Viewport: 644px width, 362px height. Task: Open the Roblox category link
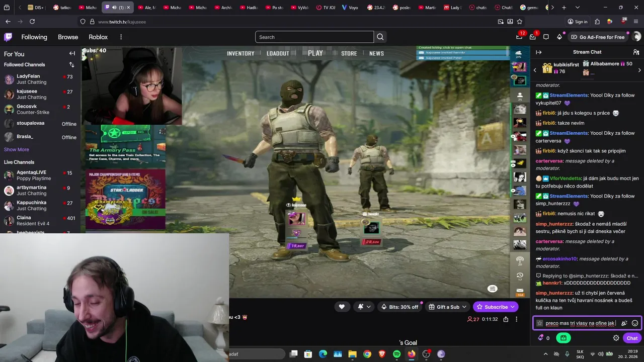[x=98, y=37]
